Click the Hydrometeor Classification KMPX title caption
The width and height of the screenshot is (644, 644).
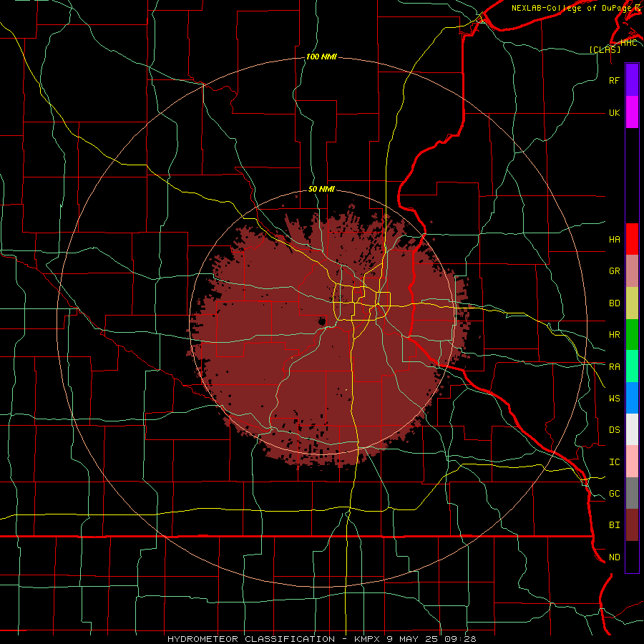[321, 639]
